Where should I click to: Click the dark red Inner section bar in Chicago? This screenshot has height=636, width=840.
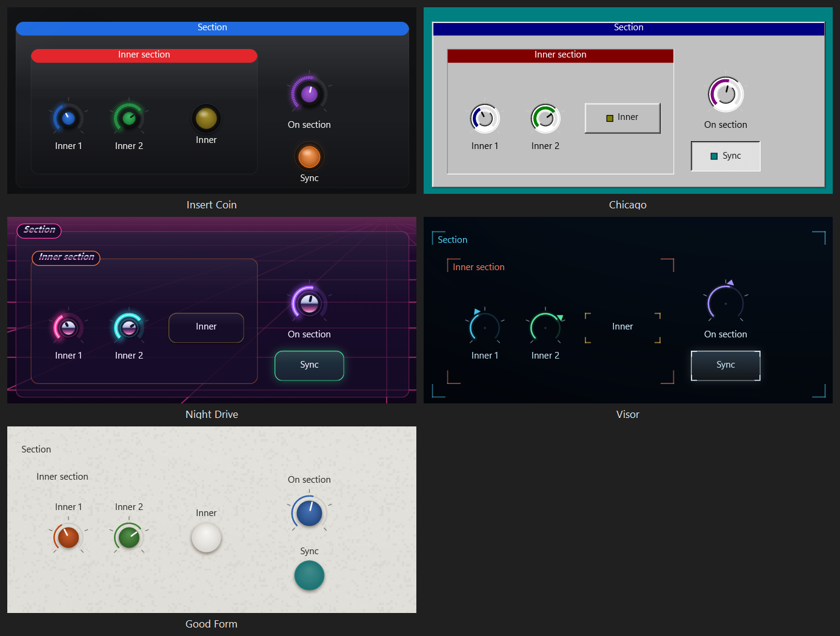click(x=561, y=55)
